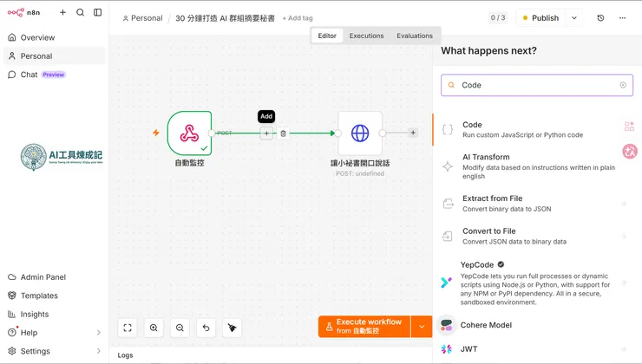Expand Extract from File arrow

[x=624, y=204]
